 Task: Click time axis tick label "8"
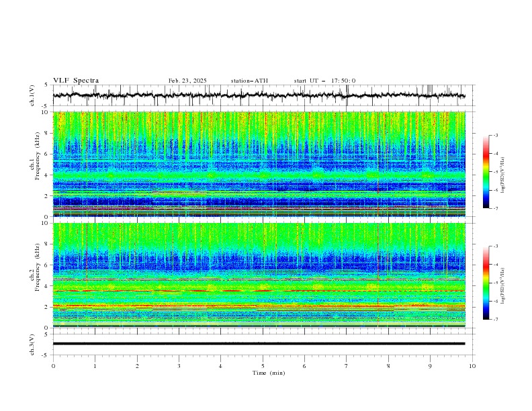388,366
